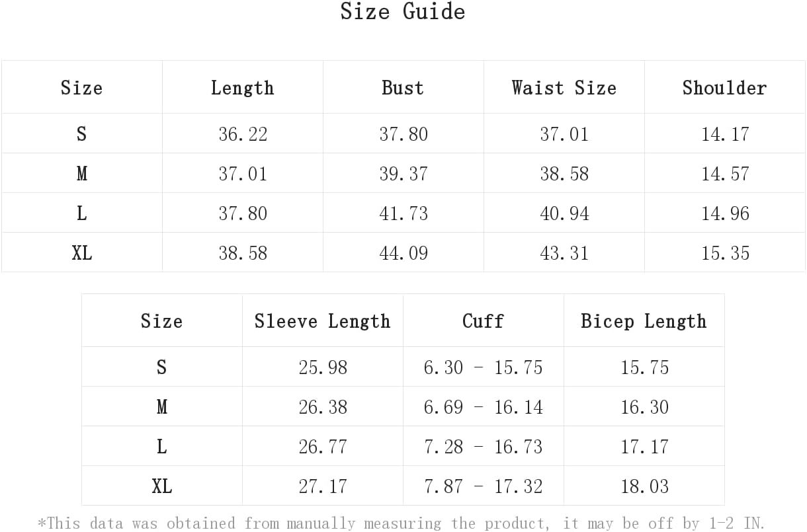The height and width of the screenshot is (532, 807).
Task: Select bicep length value 18.03
Action: pos(644,486)
